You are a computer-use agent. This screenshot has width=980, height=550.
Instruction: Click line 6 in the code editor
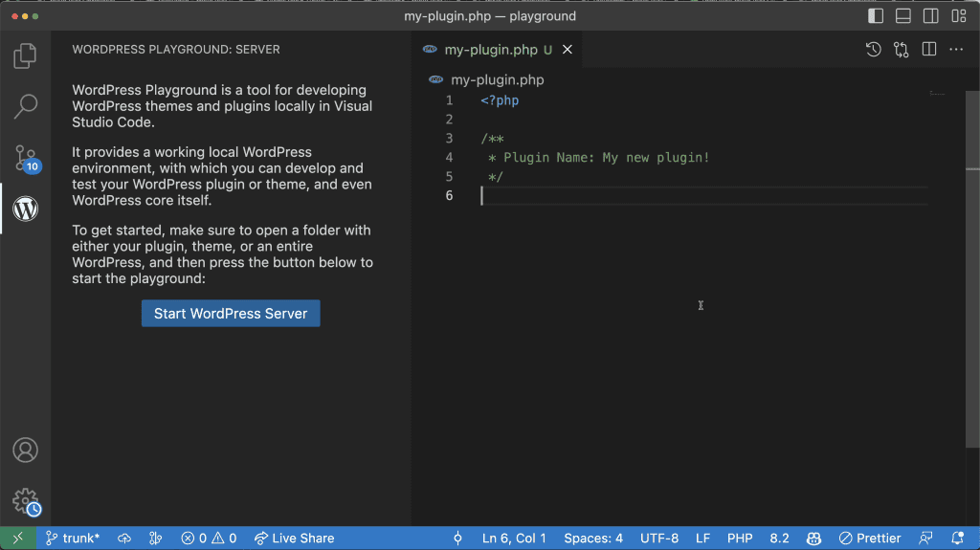[670, 196]
